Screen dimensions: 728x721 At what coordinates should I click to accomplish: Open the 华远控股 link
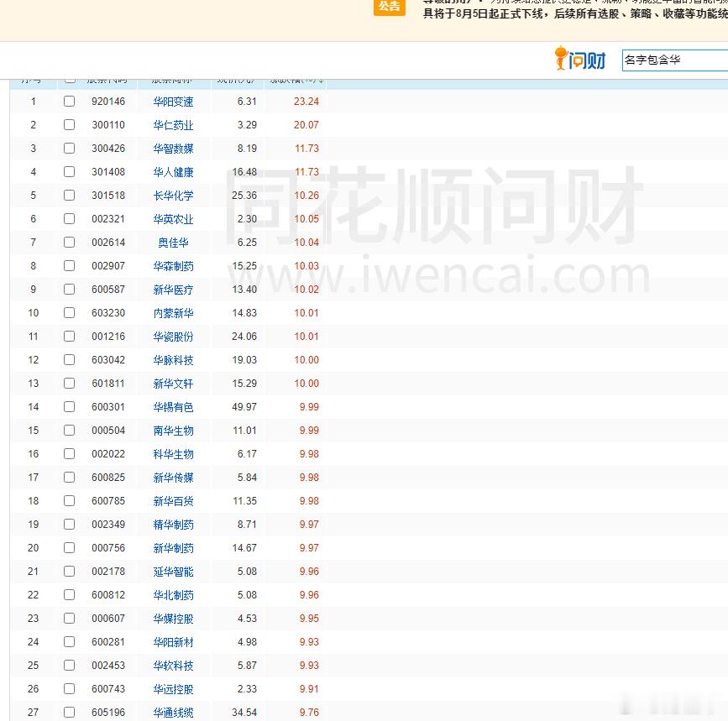[173, 689]
